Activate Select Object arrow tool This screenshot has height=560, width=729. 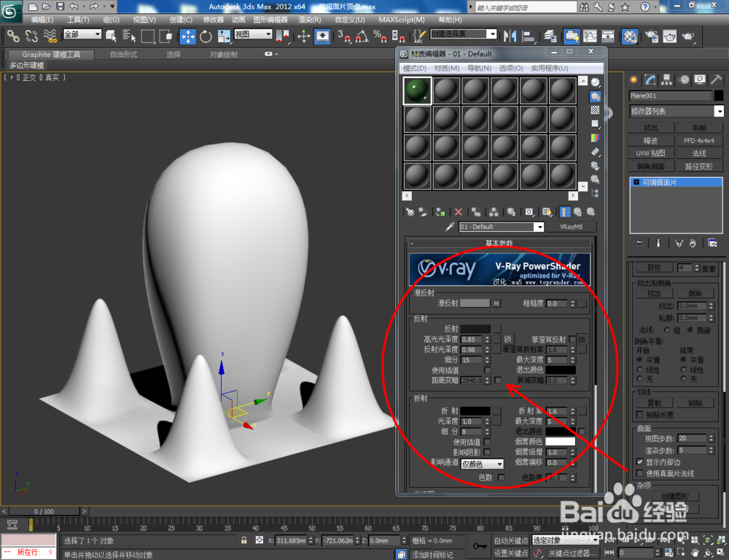point(111,36)
